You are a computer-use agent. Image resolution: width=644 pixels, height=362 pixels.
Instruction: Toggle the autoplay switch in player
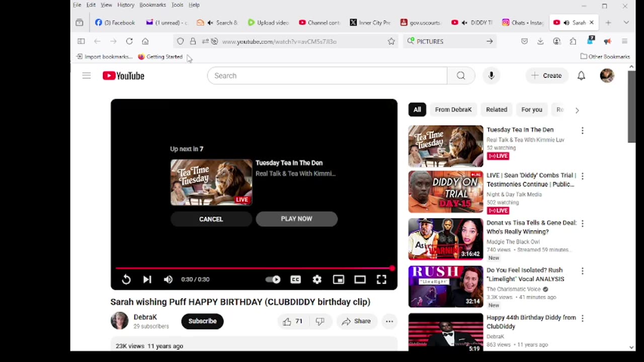pos(273,280)
